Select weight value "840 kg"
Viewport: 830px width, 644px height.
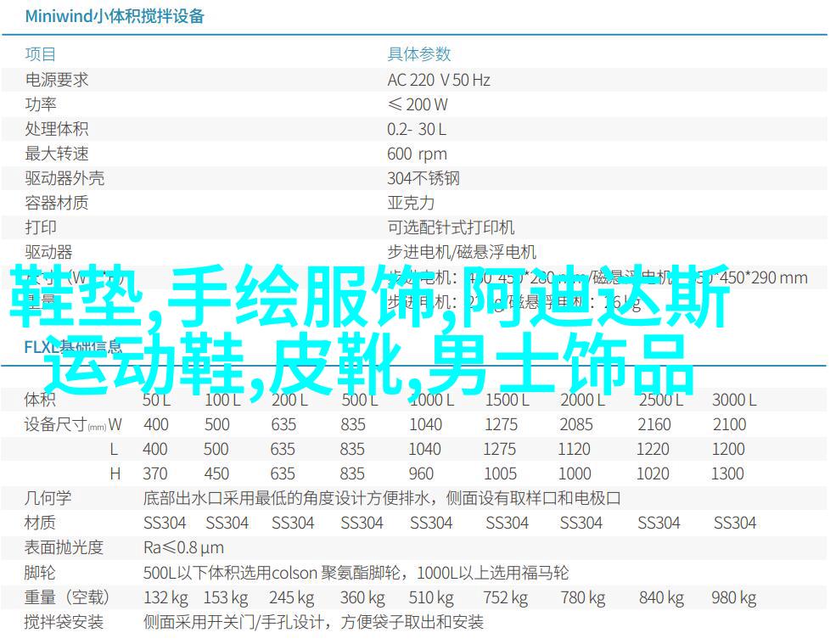coord(661,598)
